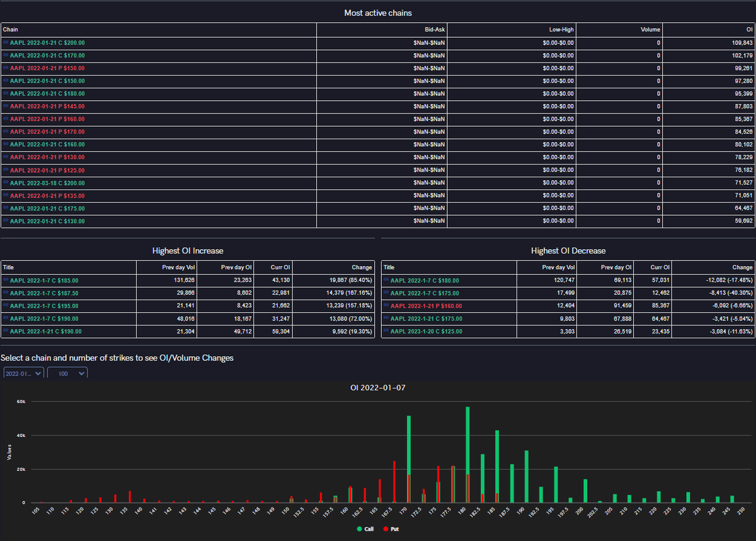Click link icon beside AAPL 2022-01-21 C $160.00
Screen dimensions: 756x541
click(6, 144)
